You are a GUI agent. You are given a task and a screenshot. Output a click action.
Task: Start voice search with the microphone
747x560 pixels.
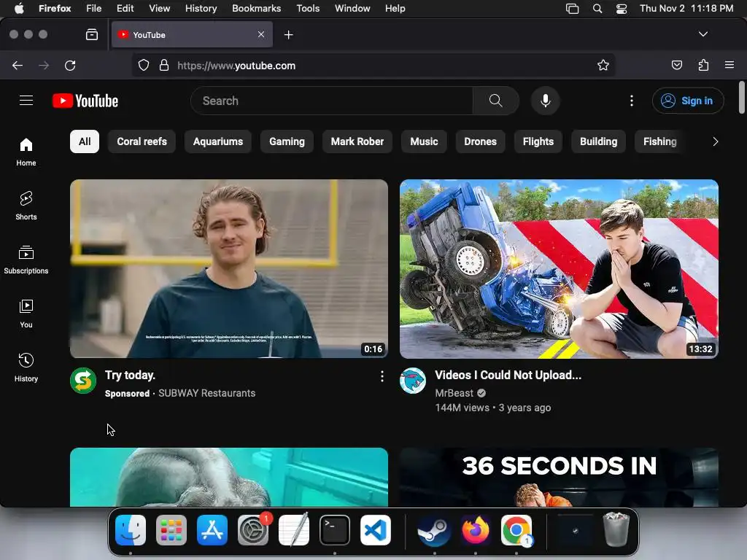(546, 101)
